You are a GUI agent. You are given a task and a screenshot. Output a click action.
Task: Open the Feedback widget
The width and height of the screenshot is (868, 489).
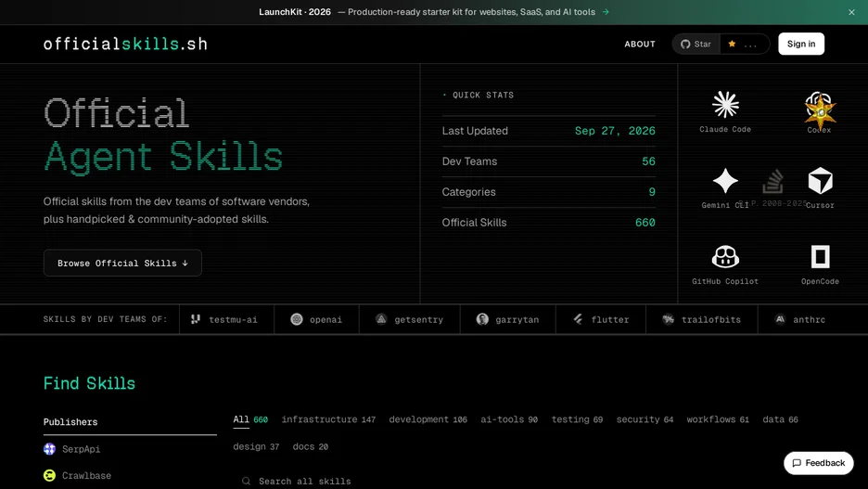(818, 463)
